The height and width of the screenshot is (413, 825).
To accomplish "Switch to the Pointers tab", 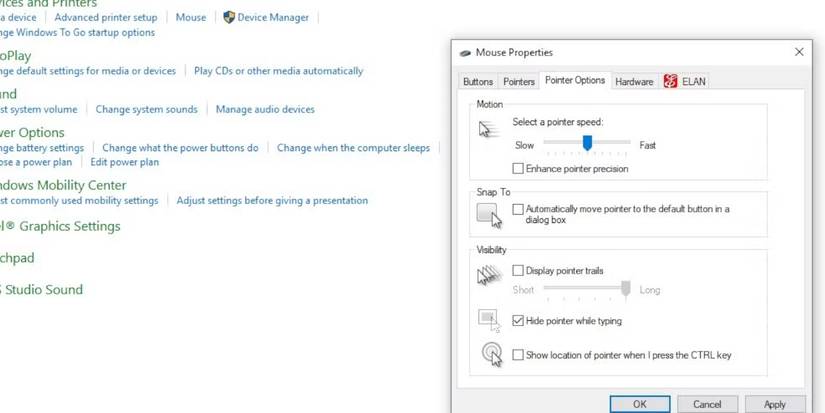I will (519, 82).
